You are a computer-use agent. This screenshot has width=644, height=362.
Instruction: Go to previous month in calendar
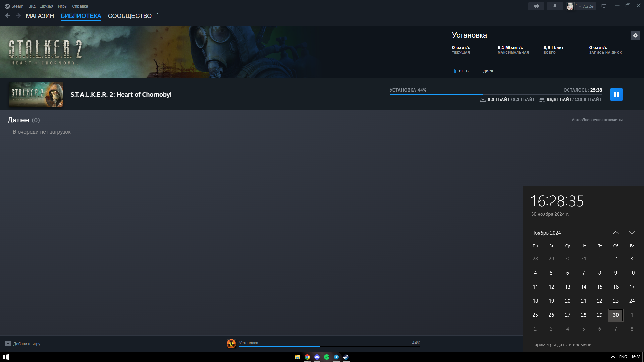pos(616,233)
